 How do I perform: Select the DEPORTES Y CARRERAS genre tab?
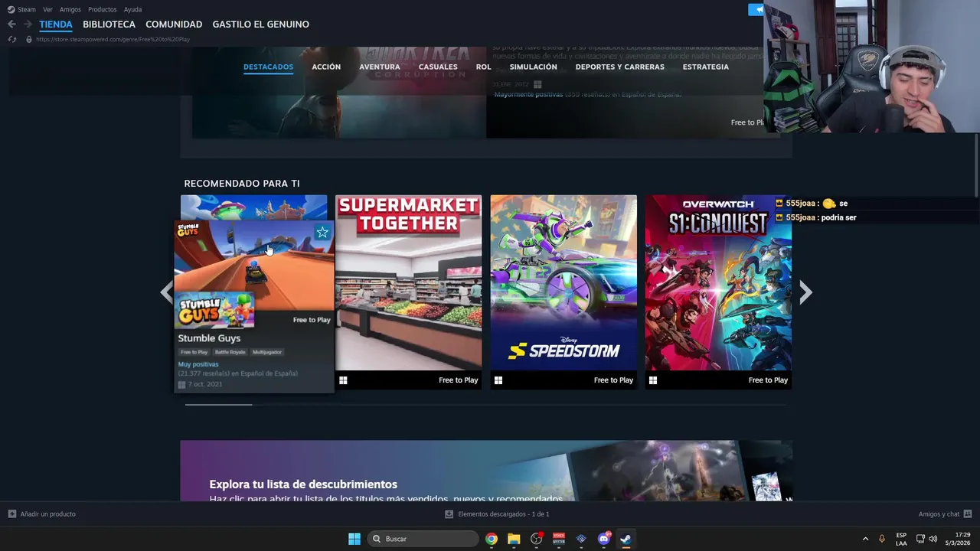(x=620, y=67)
